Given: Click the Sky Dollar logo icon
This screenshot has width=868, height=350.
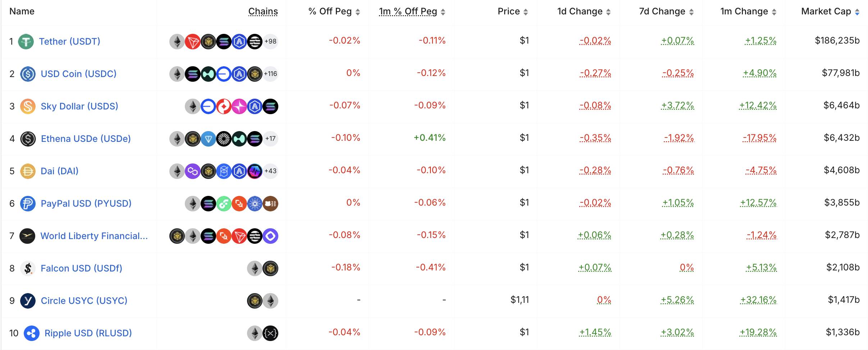Looking at the screenshot, I should (x=28, y=106).
